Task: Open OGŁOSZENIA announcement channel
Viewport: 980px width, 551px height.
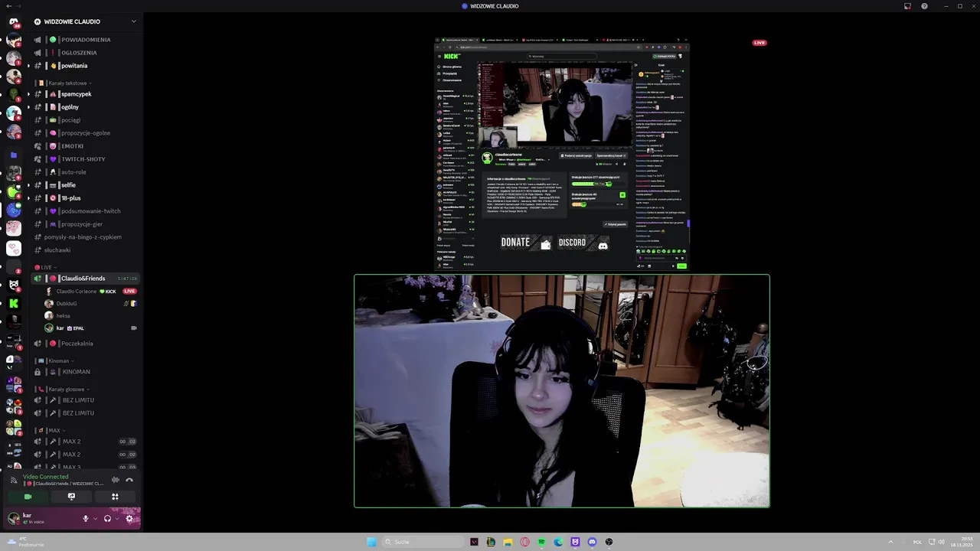Action: tap(84, 53)
